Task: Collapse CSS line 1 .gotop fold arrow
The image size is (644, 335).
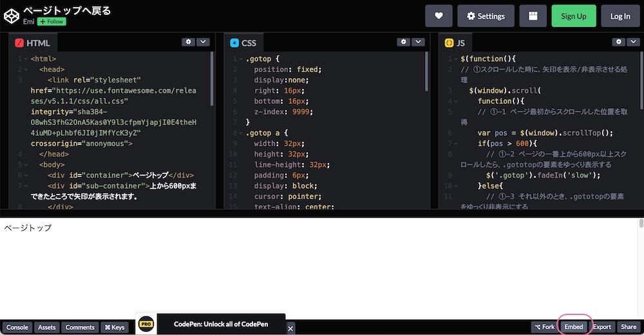Action: click(241, 59)
